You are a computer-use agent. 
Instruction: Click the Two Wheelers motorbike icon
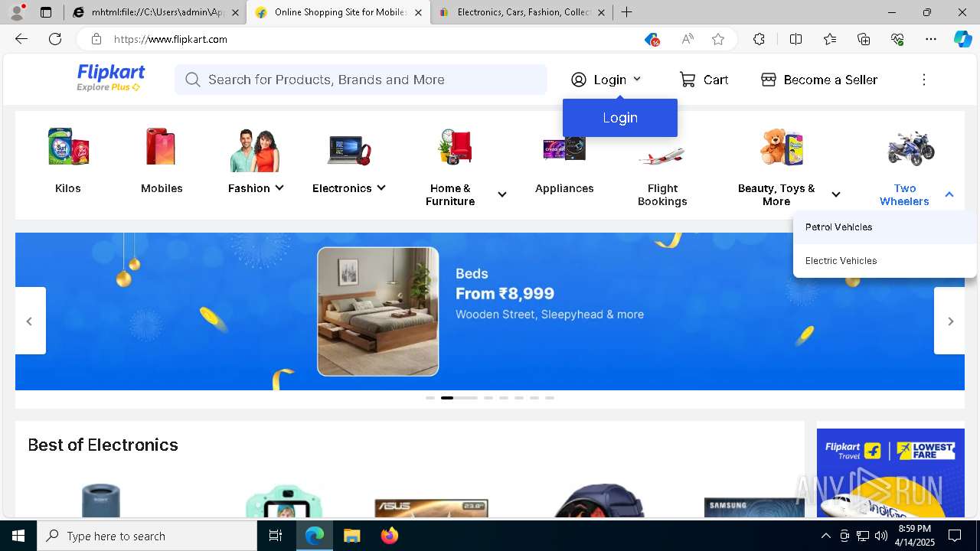(x=911, y=148)
